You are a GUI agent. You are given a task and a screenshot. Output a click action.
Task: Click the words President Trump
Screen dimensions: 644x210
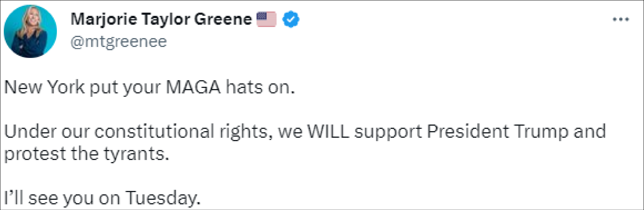click(497, 131)
